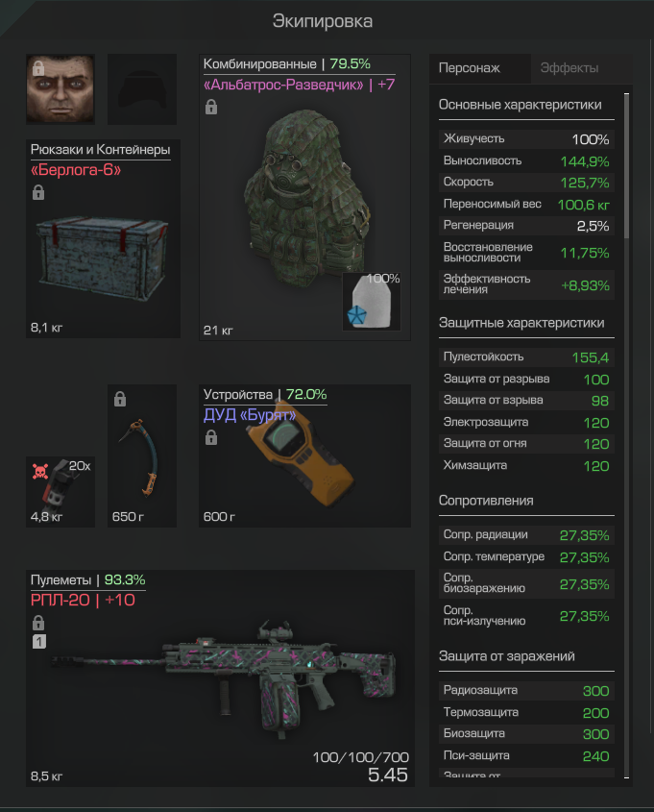This screenshot has width=654, height=812.
Task: Click the lock icon on ДУД «Бурят»
Action: [x=211, y=437]
